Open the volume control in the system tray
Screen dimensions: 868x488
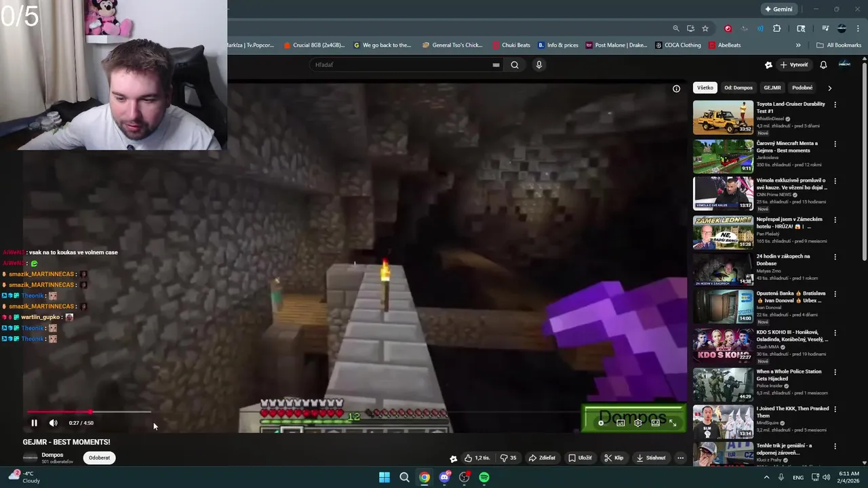point(826,477)
